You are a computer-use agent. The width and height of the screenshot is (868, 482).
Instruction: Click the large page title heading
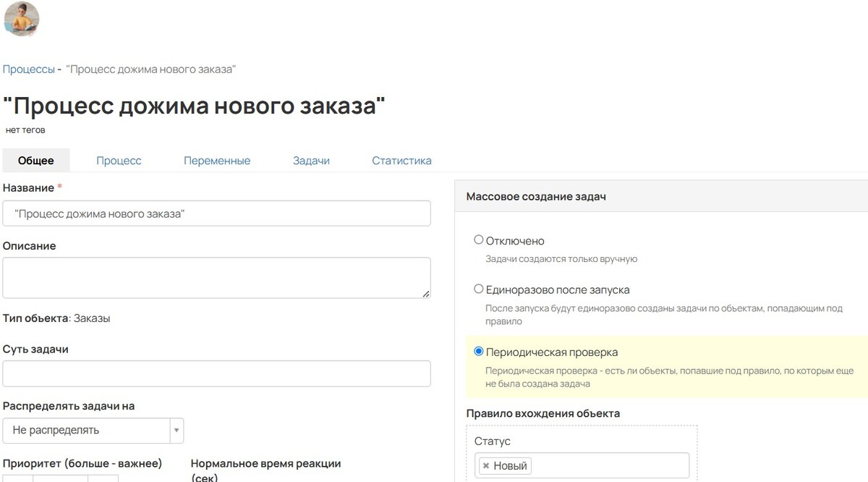[x=194, y=106]
